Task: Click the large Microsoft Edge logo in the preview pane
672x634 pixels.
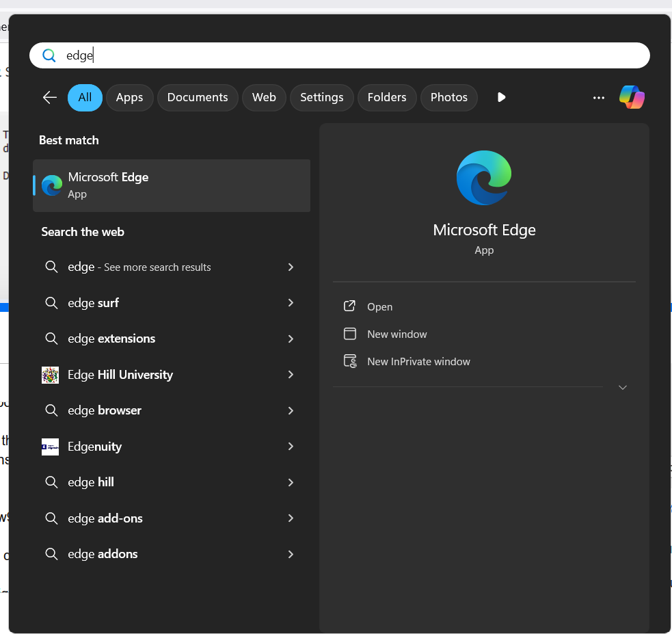Action: pos(484,177)
